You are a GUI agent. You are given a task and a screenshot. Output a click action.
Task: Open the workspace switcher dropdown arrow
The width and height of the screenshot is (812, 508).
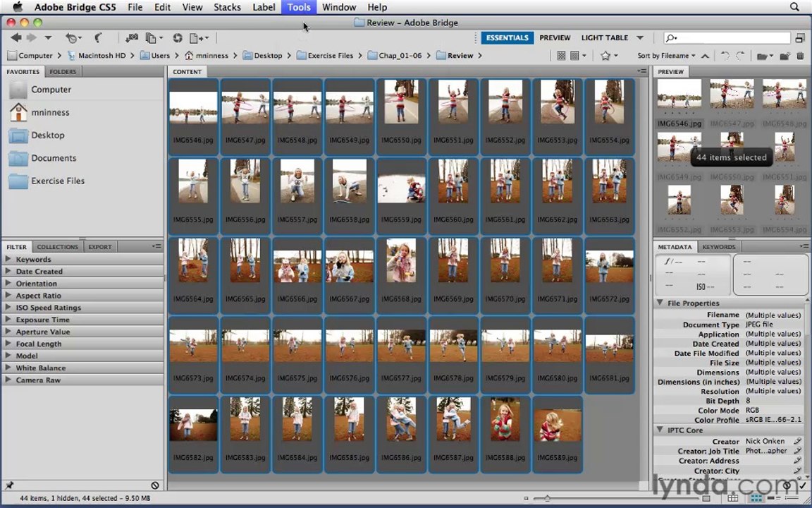(640, 38)
